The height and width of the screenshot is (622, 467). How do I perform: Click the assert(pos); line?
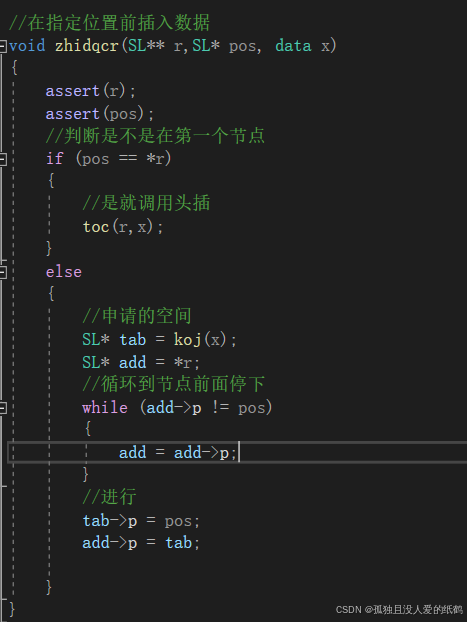coord(100,114)
